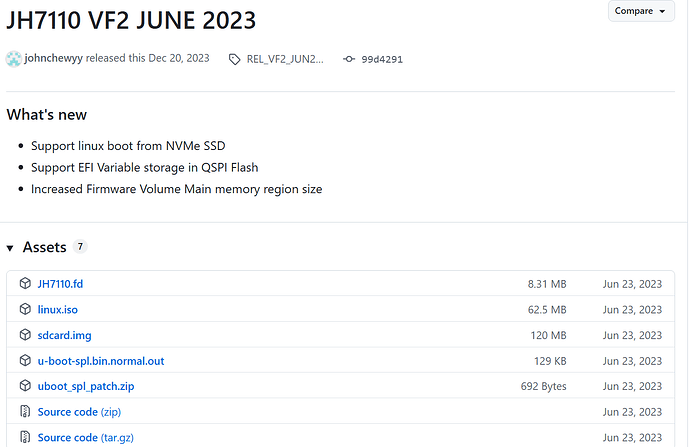The image size is (690, 447).
Task: Open the johnchewyy profile link
Action: point(53,58)
